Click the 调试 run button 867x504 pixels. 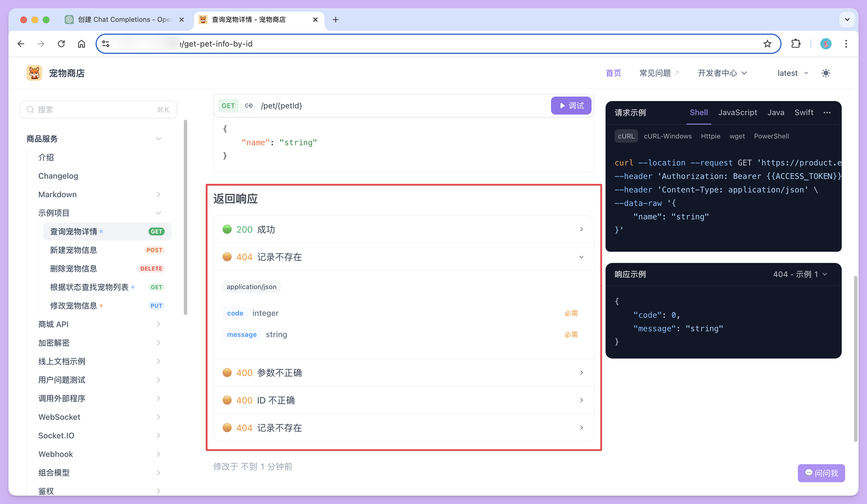pyautogui.click(x=571, y=106)
